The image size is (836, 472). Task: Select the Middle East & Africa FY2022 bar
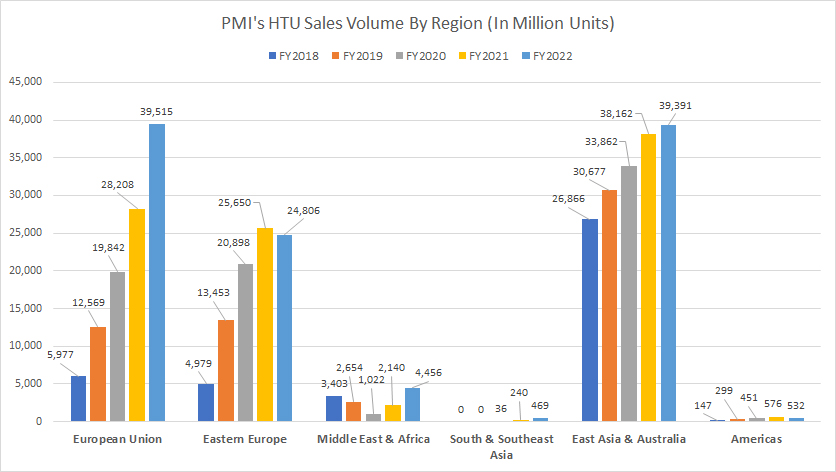413,405
